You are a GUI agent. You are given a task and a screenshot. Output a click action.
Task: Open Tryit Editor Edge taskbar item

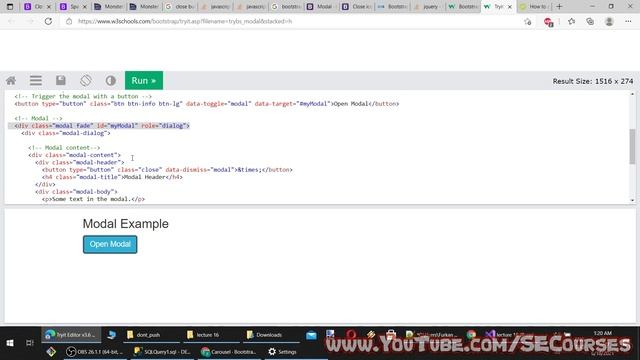click(71, 335)
